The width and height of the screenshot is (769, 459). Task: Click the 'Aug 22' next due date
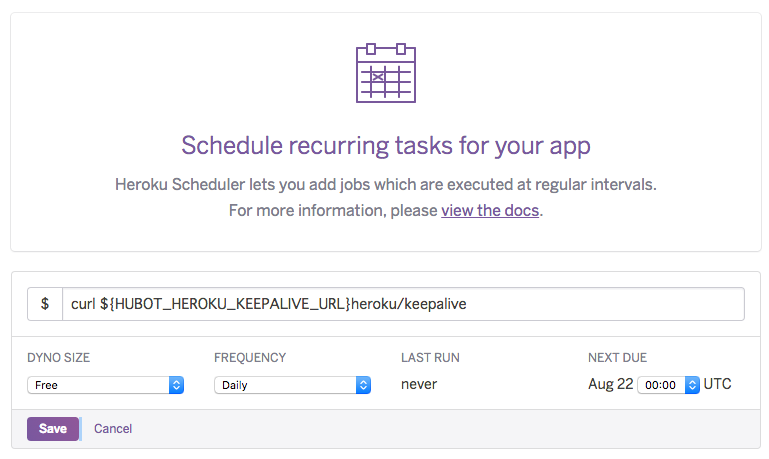611,384
